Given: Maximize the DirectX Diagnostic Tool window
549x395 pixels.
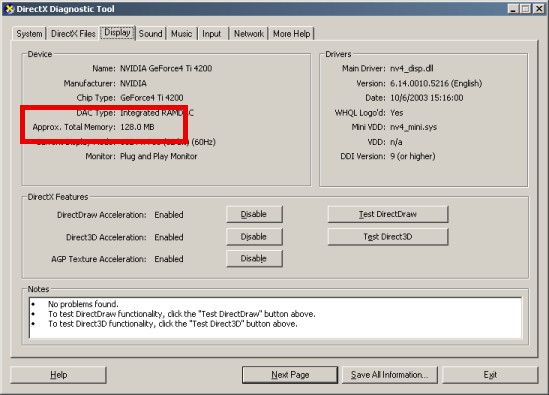Looking at the screenshot, I should click(525, 9).
